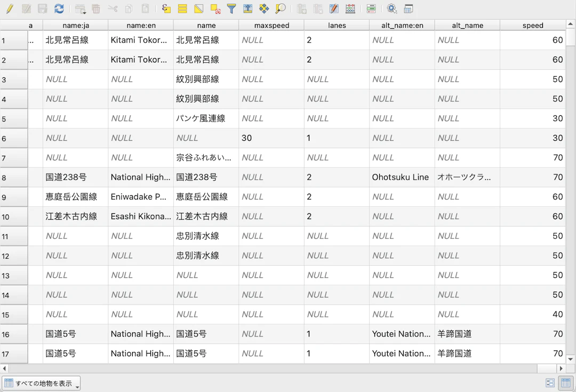
Task: Deselect all features
Action: coord(215,9)
